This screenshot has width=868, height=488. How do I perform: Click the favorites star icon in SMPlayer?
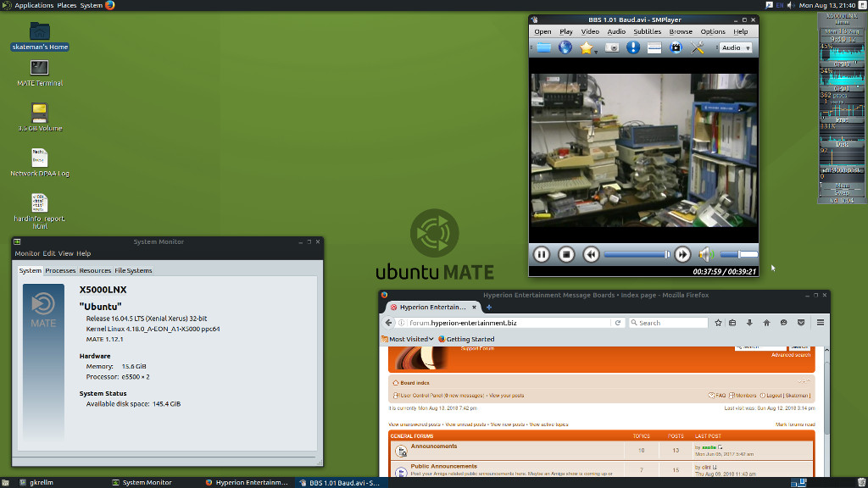pyautogui.click(x=586, y=47)
